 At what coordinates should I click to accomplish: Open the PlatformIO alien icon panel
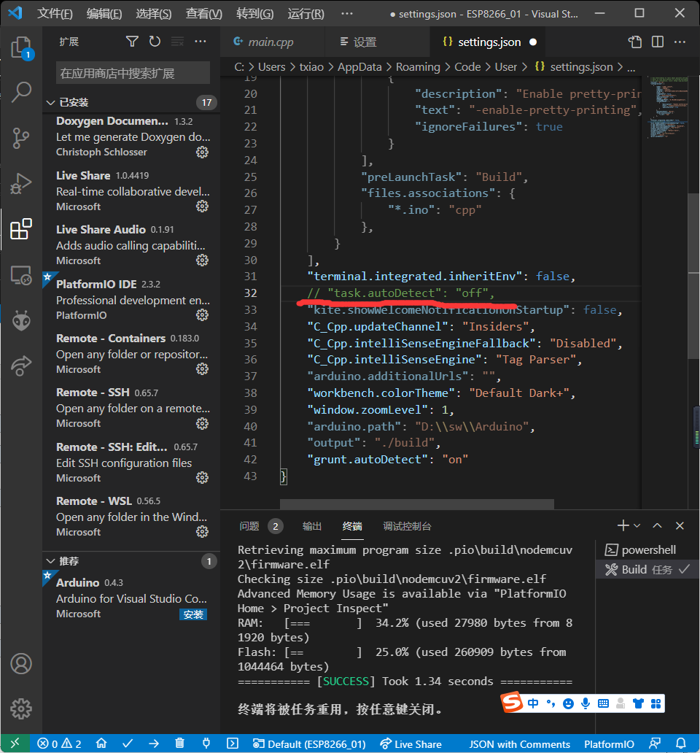point(21,320)
